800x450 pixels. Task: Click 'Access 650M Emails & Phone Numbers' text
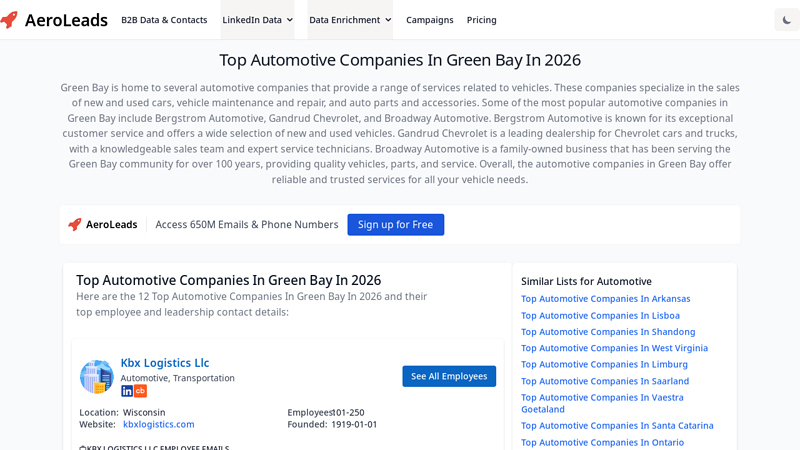click(x=247, y=224)
